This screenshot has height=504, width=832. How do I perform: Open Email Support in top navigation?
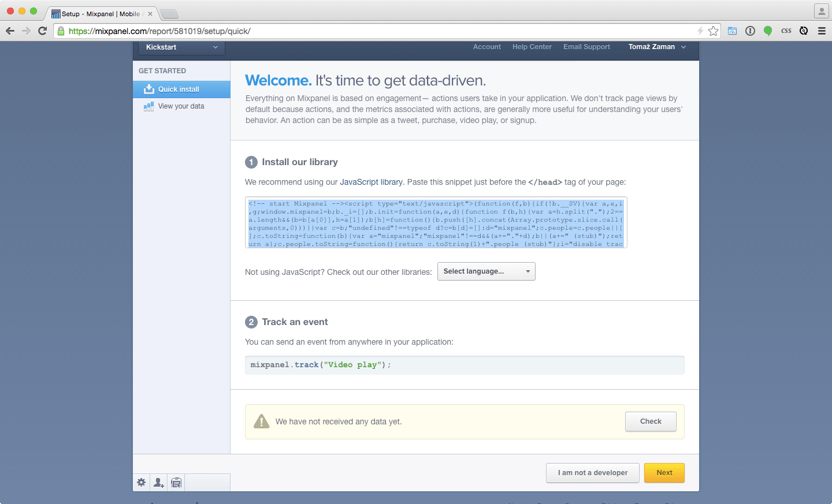pos(586,47)
